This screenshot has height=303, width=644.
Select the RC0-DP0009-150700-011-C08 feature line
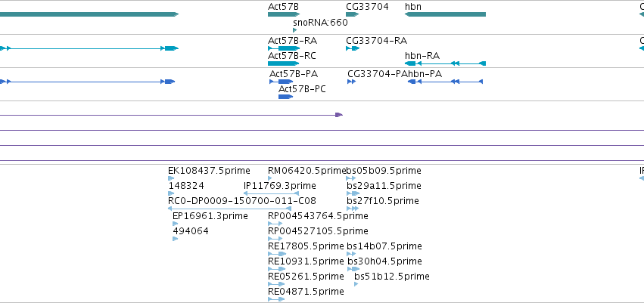[x=229, y=209]
